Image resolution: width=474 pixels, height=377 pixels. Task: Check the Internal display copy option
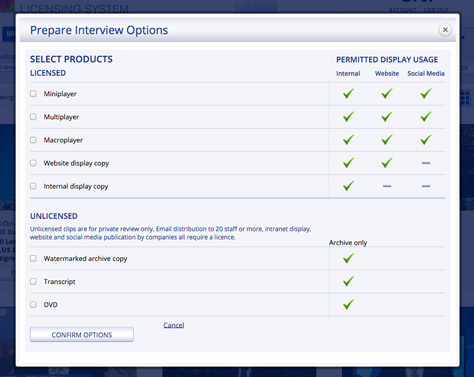point(33,186)
